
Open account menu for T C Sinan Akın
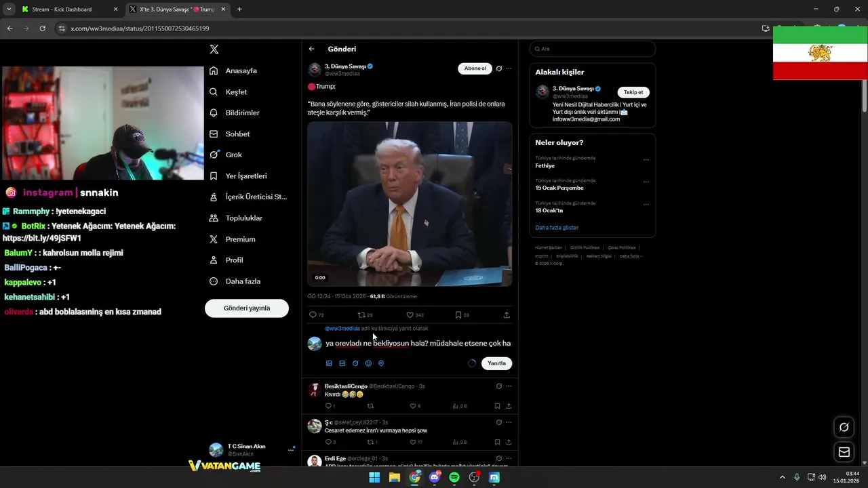pyautogui.click(x=291, y=449)
